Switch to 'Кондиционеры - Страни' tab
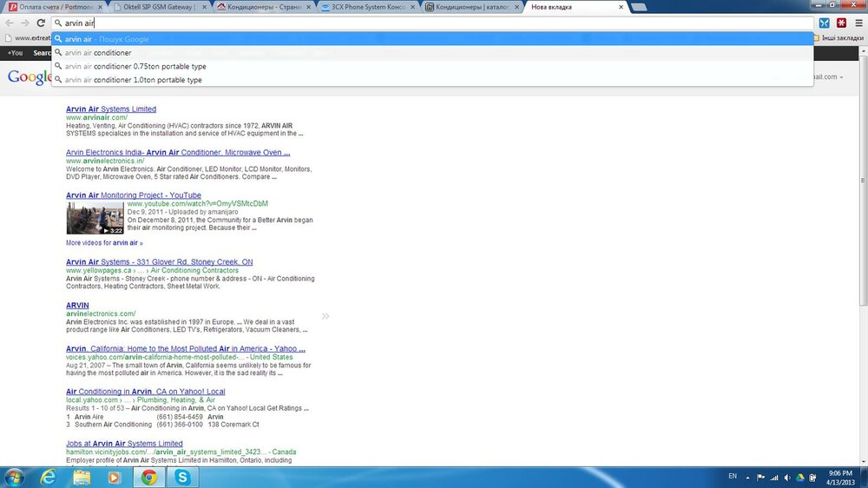The height and width of the screenshot is (488, 868). 264,7
